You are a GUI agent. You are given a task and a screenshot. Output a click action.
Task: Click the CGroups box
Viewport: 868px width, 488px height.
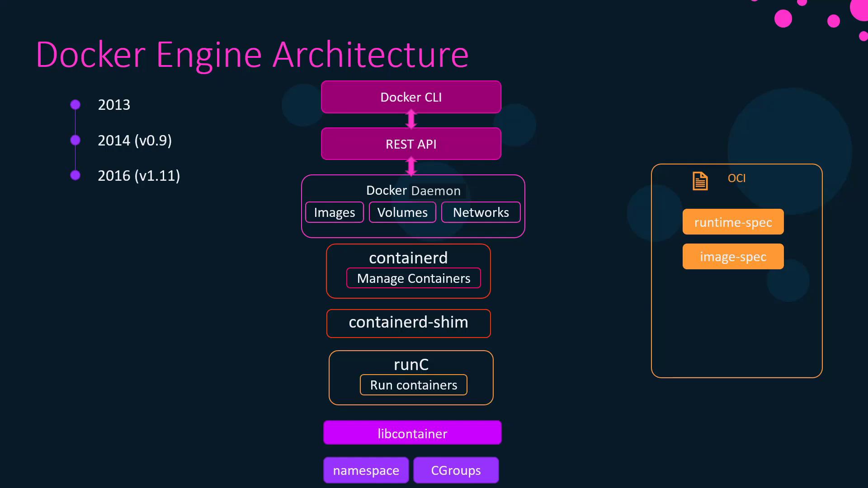(456, 470)
